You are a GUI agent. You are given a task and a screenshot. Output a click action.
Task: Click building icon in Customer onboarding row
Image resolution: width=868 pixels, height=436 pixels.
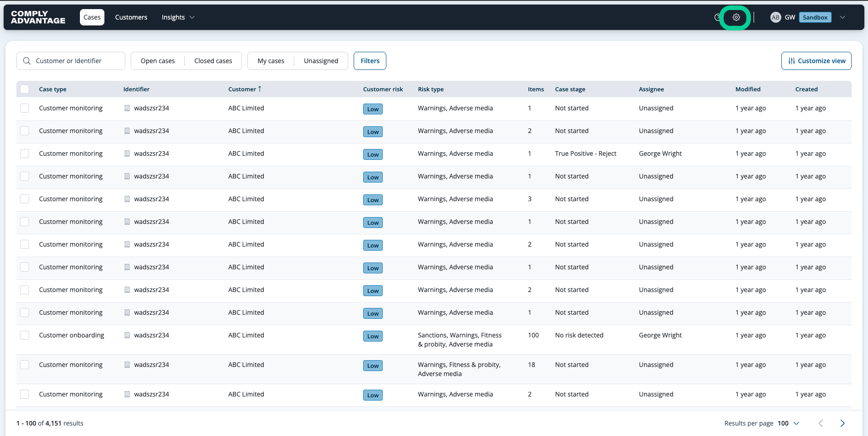click(127, 335)
